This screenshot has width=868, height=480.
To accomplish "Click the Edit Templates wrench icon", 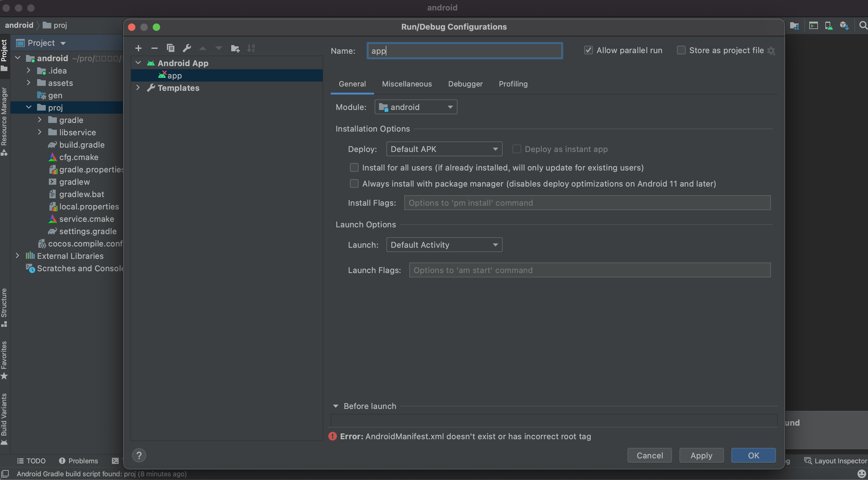I will click(x=187, y=48).
